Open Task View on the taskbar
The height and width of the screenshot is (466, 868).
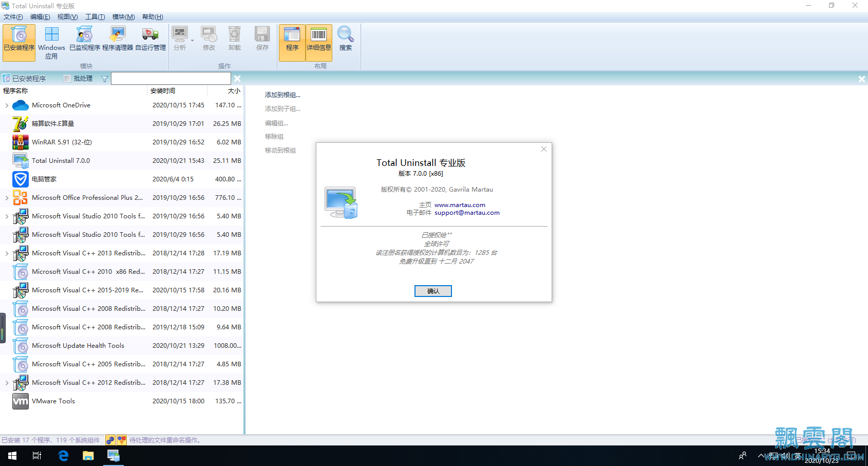click(37, 456)
